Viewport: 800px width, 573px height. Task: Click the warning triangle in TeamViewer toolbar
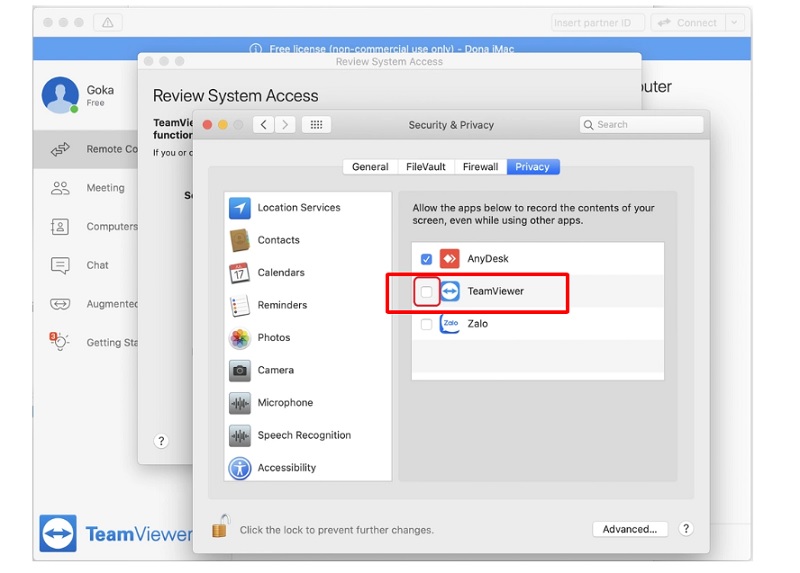(108, 22)
